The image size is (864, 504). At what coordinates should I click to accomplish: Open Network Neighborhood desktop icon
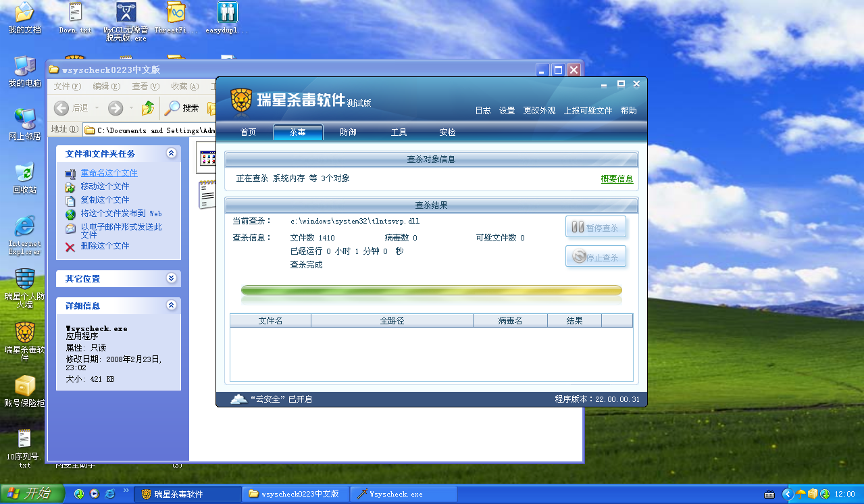(24, 124)
